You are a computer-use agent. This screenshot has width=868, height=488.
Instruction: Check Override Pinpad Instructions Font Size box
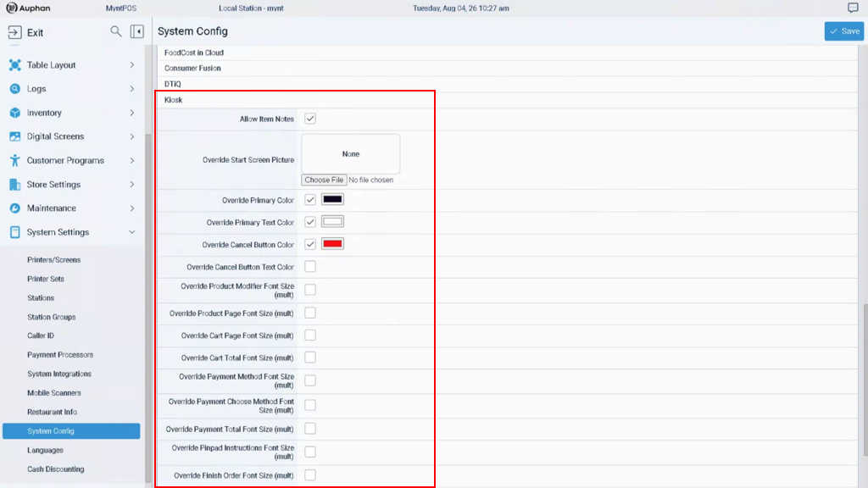pyautogui.click(x=310, y=452)
